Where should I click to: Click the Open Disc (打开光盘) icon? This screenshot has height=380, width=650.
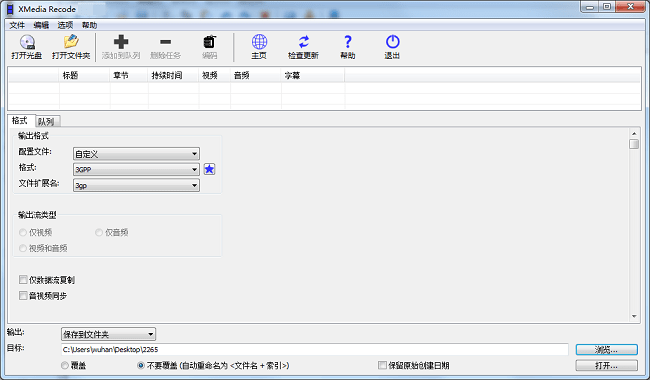pyautogui.click(x=27, y=42)
